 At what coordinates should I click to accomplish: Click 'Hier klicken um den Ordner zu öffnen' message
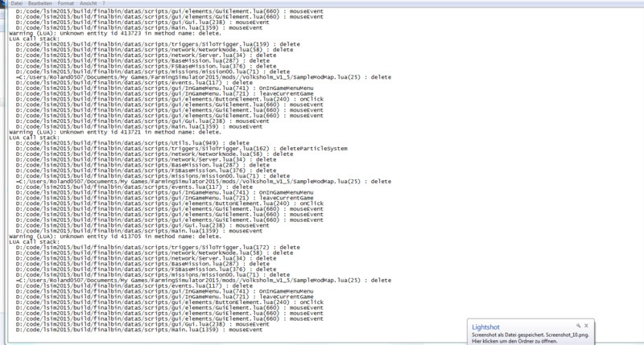(514, 341)
